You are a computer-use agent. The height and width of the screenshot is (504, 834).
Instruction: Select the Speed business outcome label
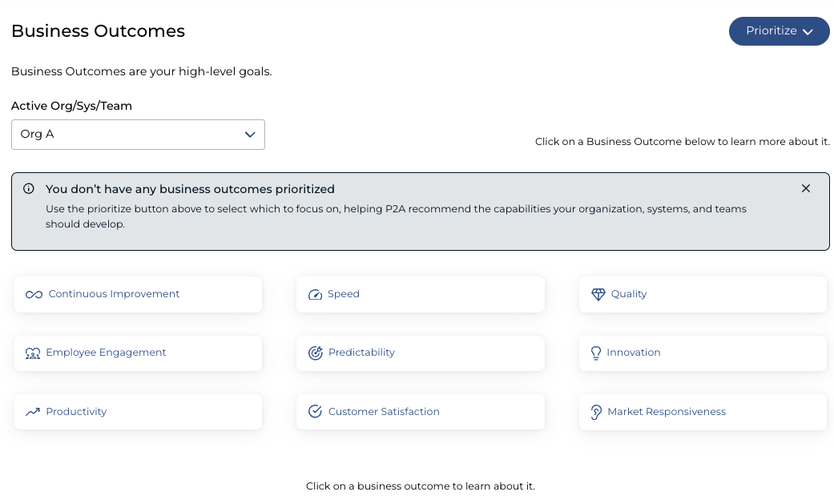344,294
